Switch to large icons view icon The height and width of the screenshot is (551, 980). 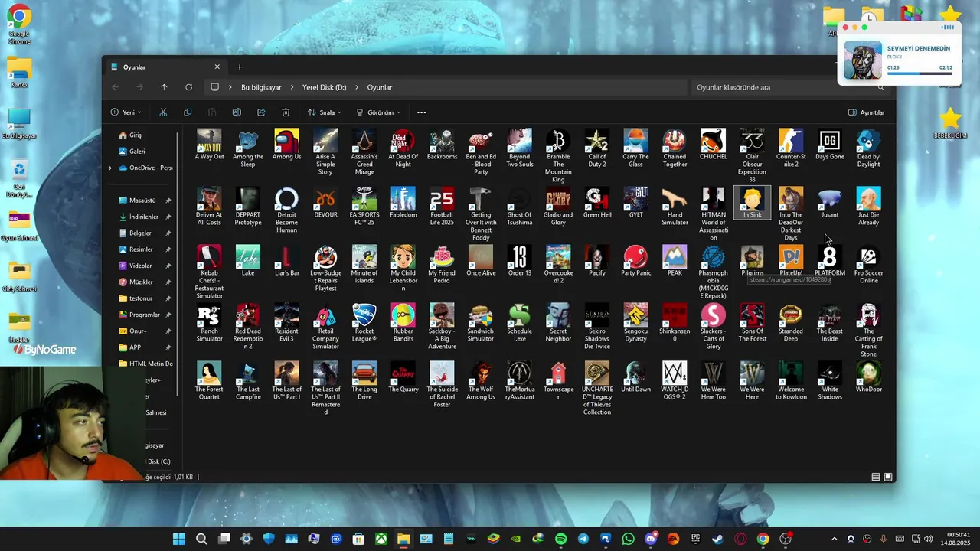(888, 477)
